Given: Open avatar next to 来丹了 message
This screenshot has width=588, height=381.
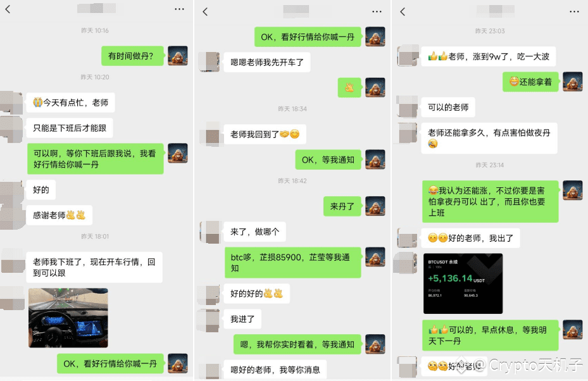Looking at the screenshot, I should point(375,206).
